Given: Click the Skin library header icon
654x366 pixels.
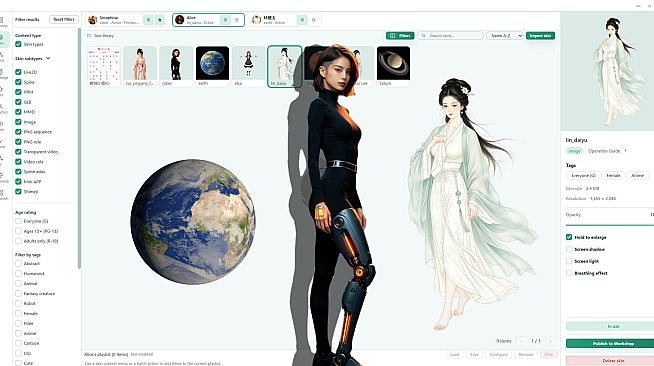Looking at the screenshot, I should (x=89, y=36).
